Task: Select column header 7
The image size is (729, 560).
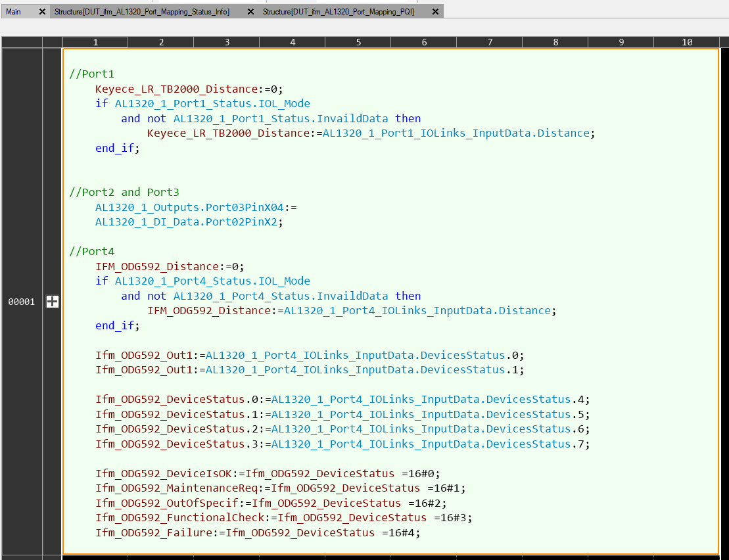Action: click(x=490, y=42)
